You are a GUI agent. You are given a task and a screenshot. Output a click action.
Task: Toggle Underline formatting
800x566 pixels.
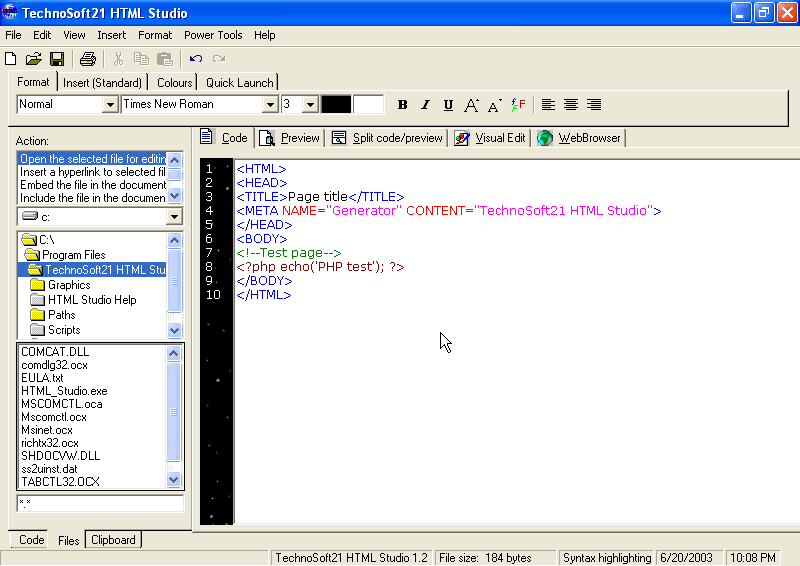[x=448, y=105]
